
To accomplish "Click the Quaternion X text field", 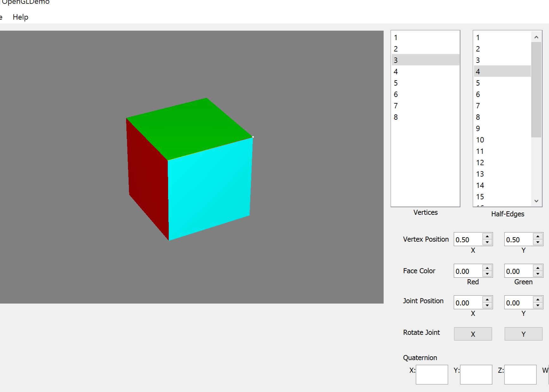I will coord(432,375).
